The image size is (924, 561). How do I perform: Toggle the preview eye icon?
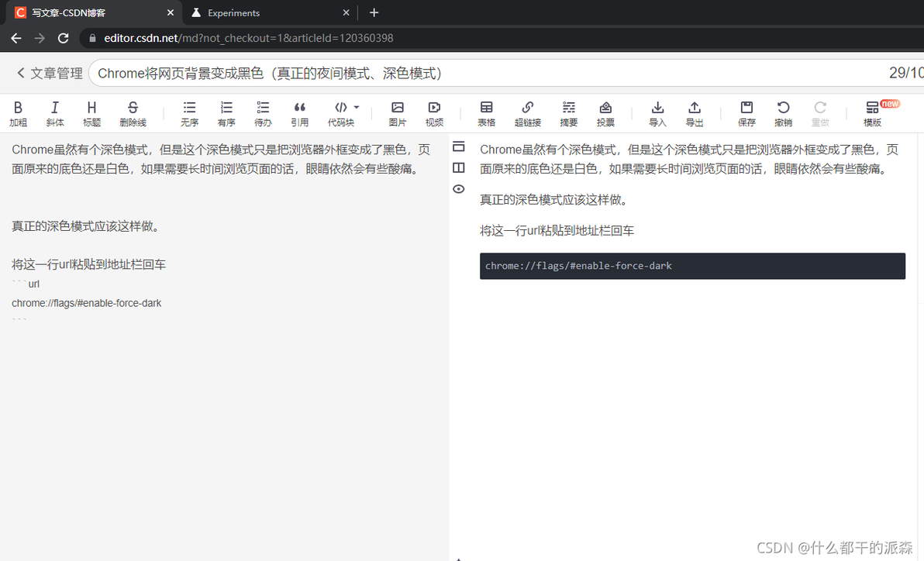point(458,188)
